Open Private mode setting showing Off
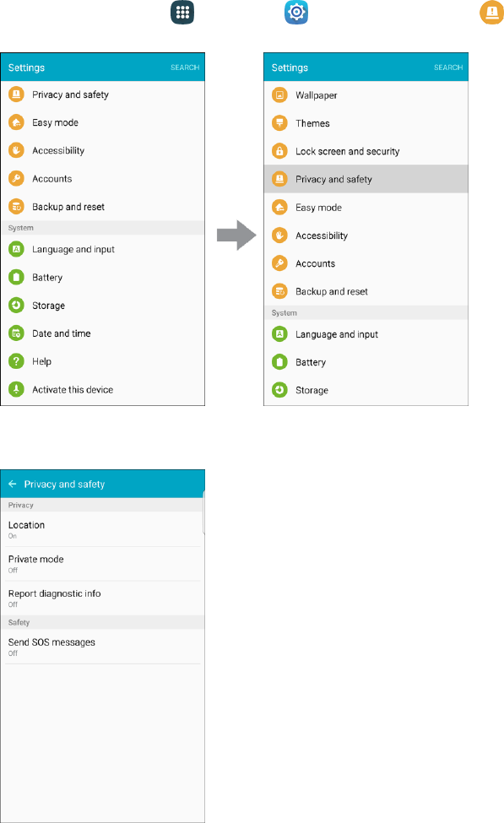Screen dimensions: 504x823 point(102,564)
